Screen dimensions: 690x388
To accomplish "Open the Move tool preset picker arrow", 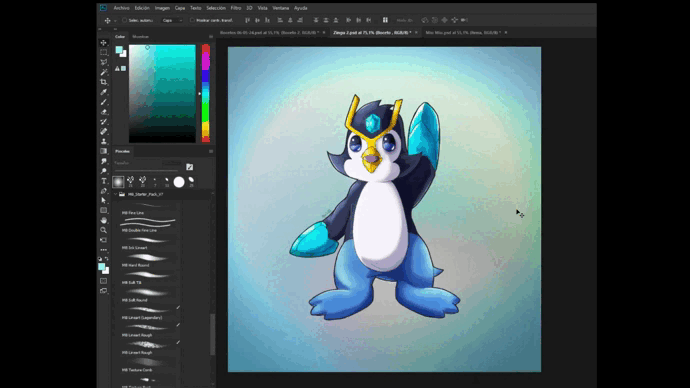I will [x=115, y=21].
